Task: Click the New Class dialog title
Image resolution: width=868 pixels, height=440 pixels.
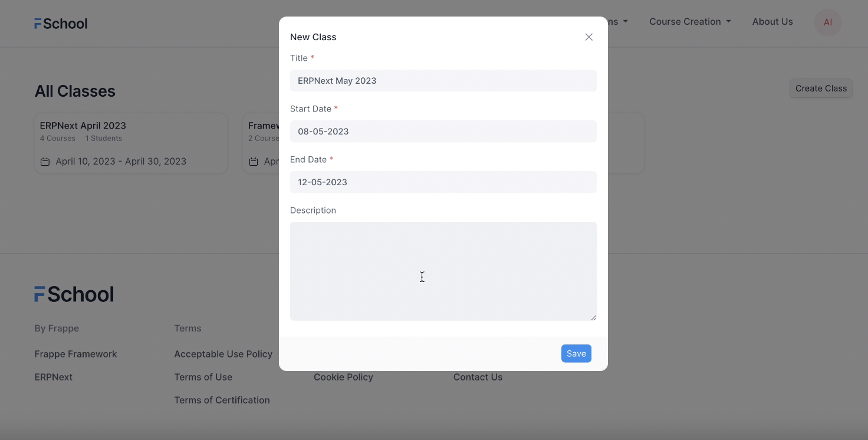Action: pos(313,37)
